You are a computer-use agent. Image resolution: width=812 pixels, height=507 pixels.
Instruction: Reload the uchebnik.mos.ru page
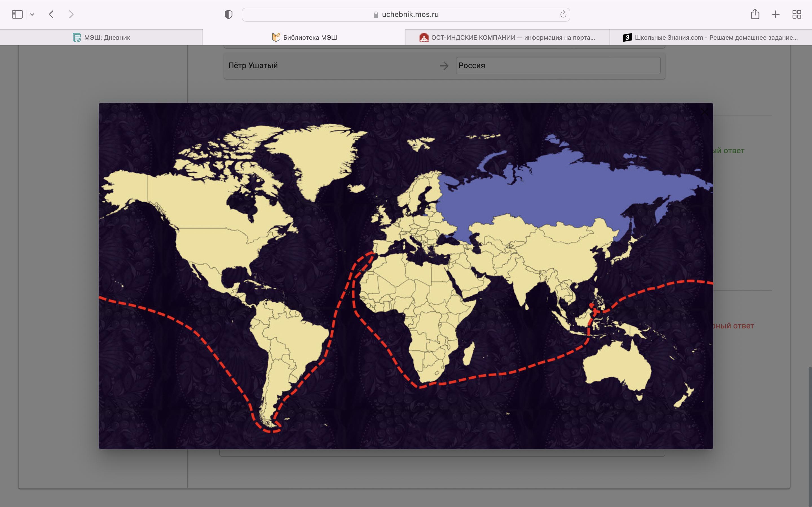(x=563, y=14)
